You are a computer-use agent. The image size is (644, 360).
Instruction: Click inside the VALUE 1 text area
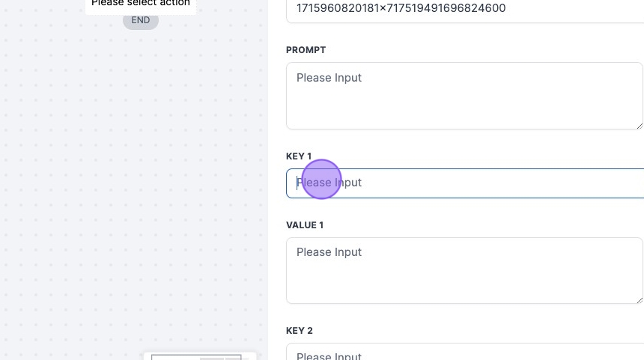point(464,270)
